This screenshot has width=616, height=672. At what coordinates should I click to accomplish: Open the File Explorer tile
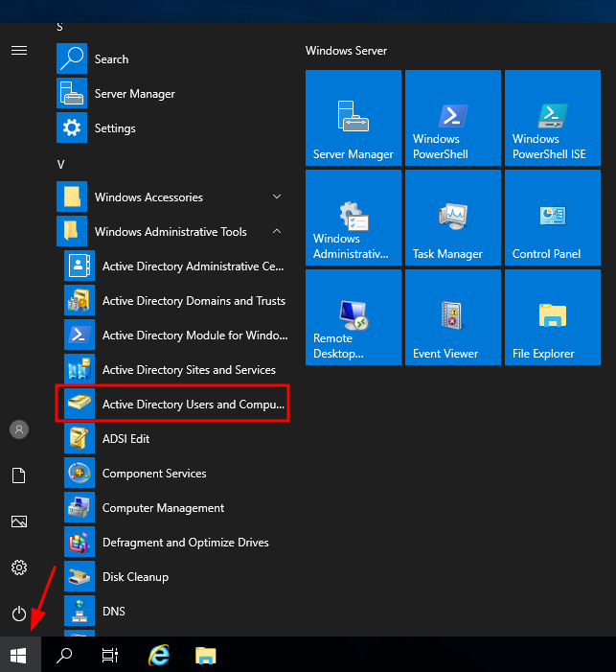pos(553,317)
